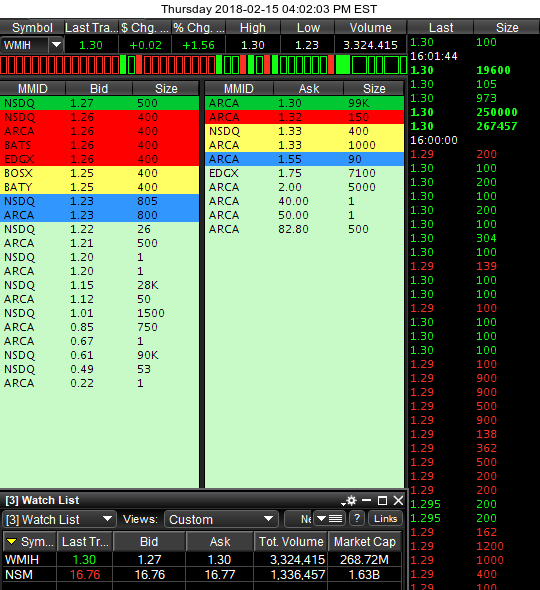Close the Watch List panel
This screenshot has width=540, height=590.
pyautogui.click(x=398, y=500)
